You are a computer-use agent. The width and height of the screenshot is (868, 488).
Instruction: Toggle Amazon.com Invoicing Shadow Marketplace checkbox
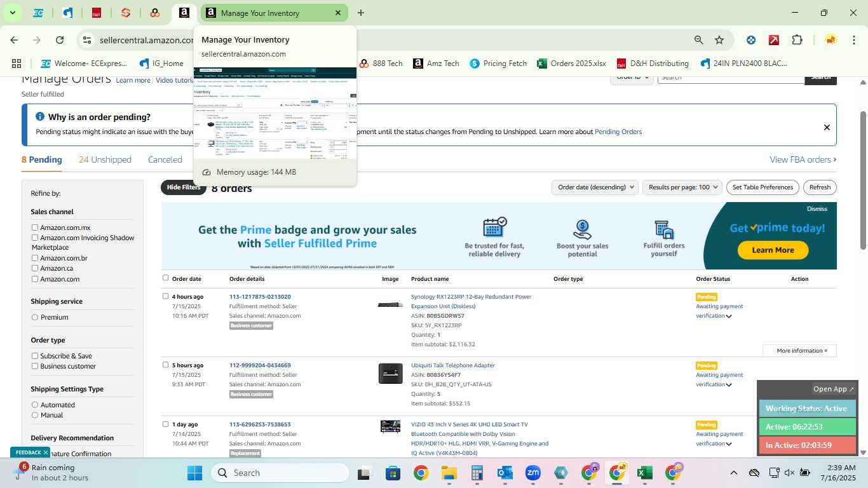click(x=35, y=238)
